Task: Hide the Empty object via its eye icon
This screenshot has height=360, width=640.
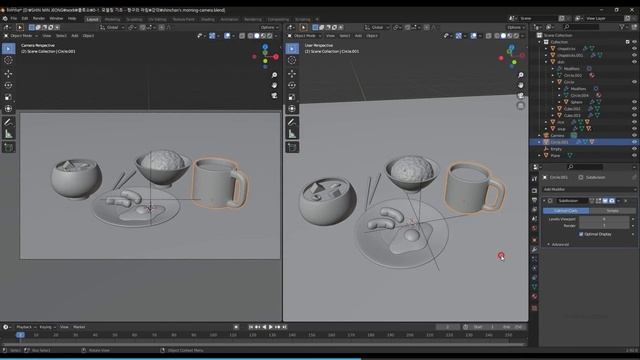Action: [634, 149]
